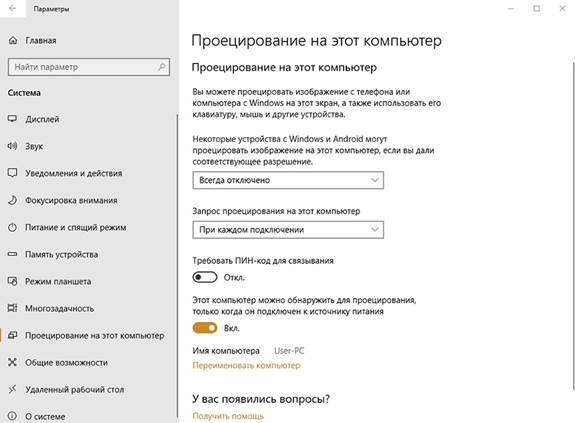Click the Уведомления и действия icon
The width and height of the screenshot is (575, 423).
(12, 173)
